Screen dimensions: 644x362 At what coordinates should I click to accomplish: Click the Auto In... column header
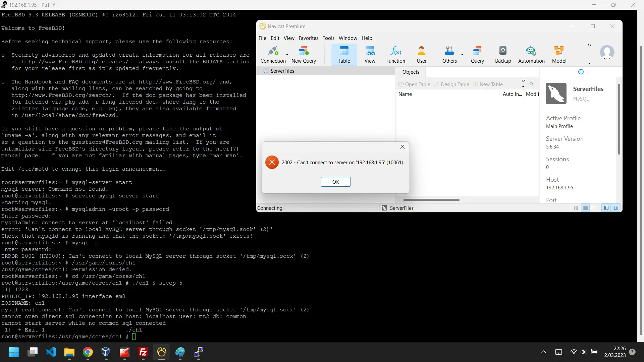coord(512,94)
